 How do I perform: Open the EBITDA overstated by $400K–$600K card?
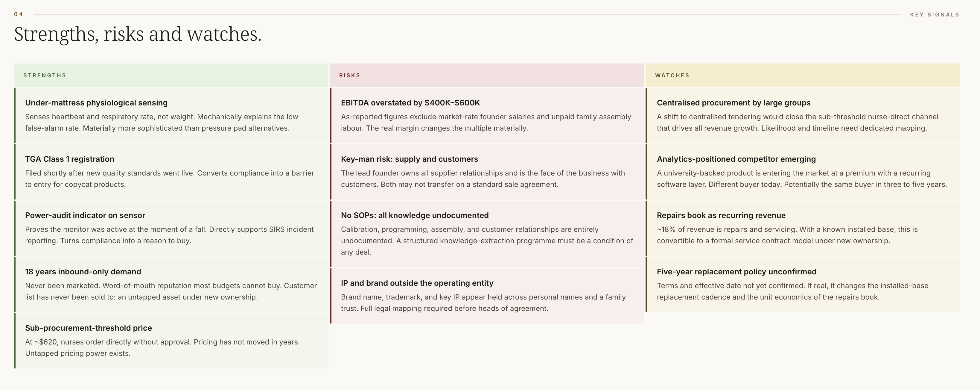click(x=487, y=115)
